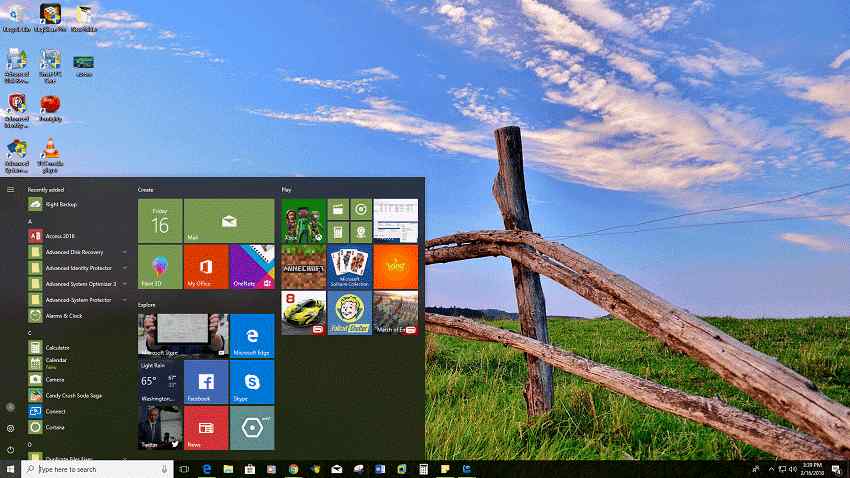Launch the Asphalt 8 racing tile
The image size is (850, 478).
point(304,313)
